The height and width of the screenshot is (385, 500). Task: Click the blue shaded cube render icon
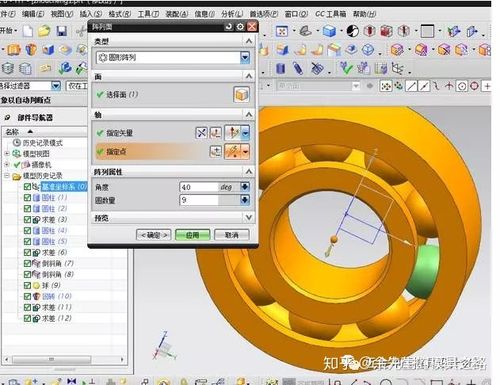click(x=329, y=31)
